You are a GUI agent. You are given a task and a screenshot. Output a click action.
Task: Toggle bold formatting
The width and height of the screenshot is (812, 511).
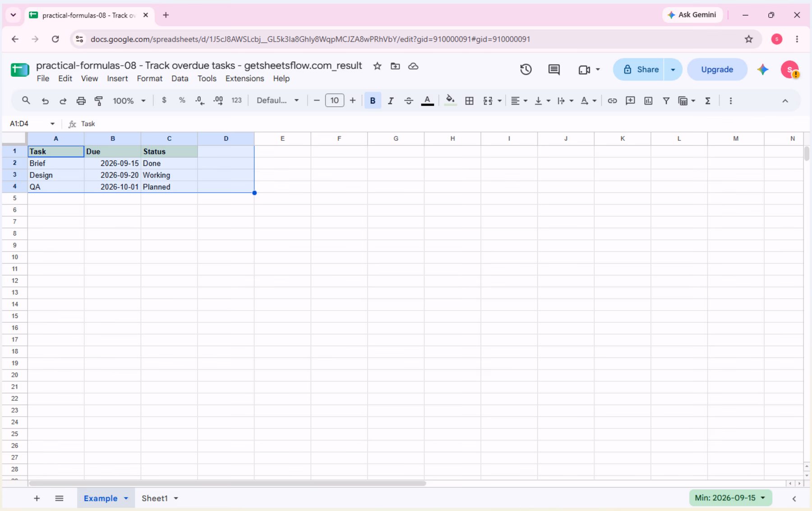coord(373,101)
